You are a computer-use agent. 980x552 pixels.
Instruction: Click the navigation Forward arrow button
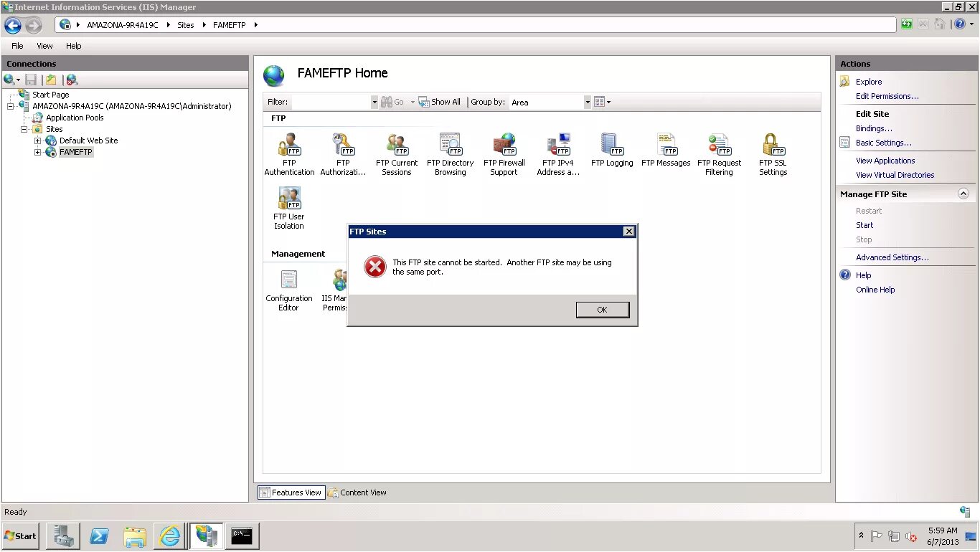(x=34, y=26)
